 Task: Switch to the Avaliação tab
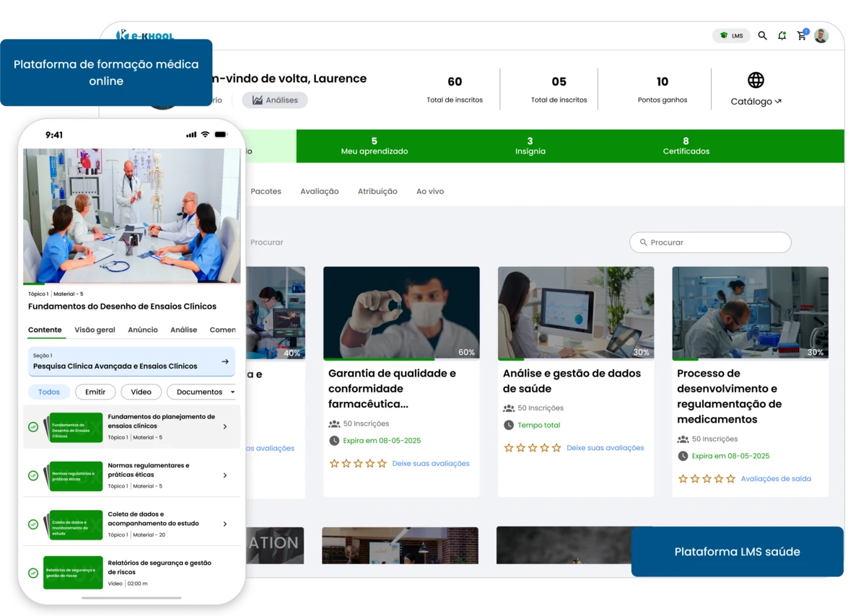(x=319, y=191)
